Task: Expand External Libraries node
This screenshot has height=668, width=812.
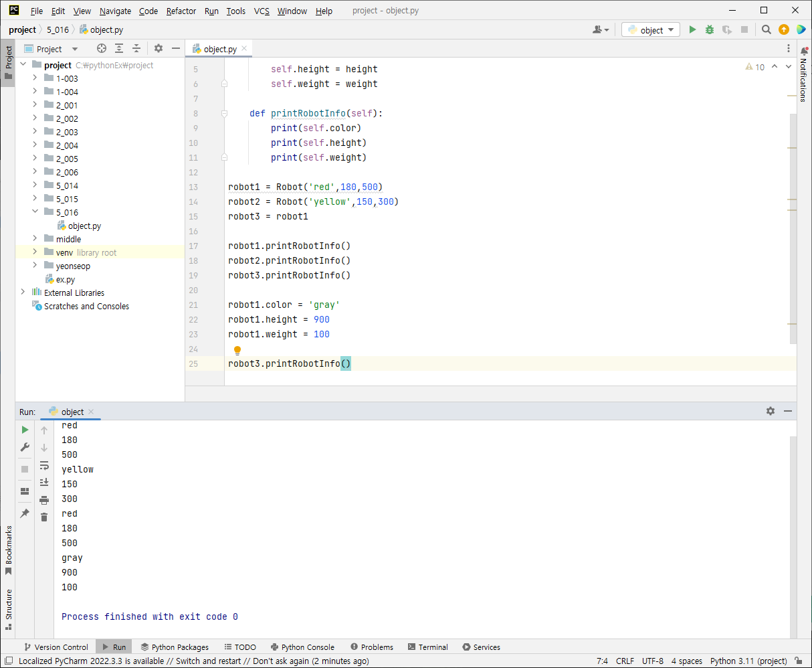Action: coord(23,293)
